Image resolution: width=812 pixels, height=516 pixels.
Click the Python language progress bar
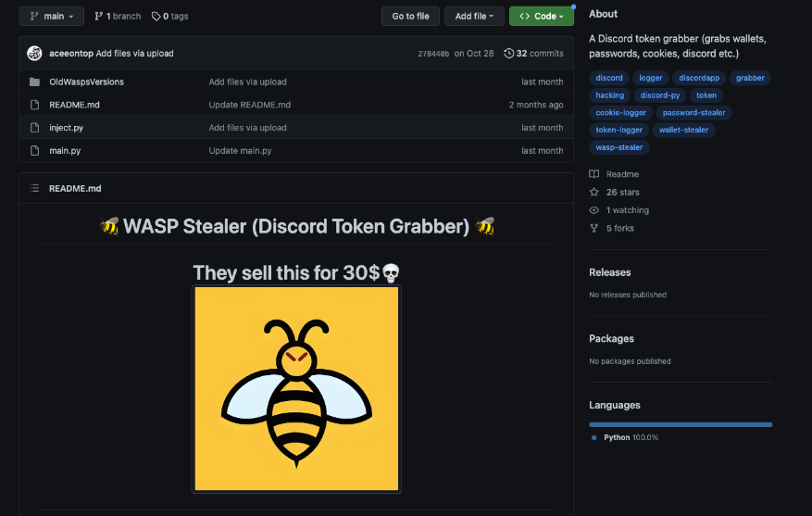681,425
